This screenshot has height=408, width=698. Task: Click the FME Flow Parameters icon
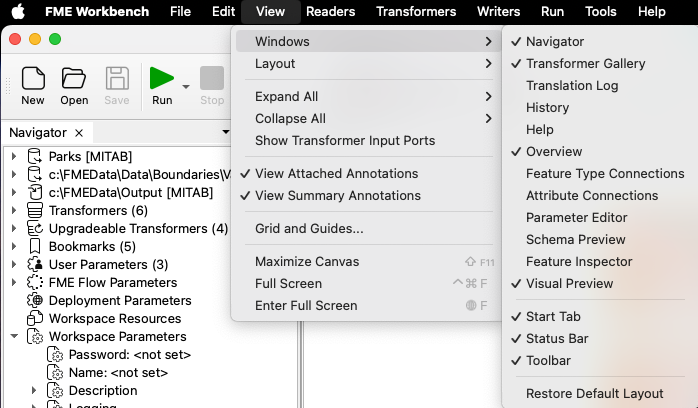coord(35,283)
